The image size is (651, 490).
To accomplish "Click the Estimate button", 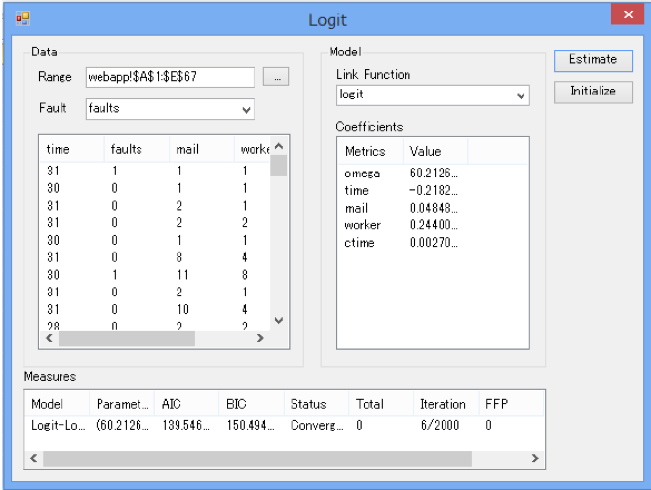I will [x=593, y=61].
